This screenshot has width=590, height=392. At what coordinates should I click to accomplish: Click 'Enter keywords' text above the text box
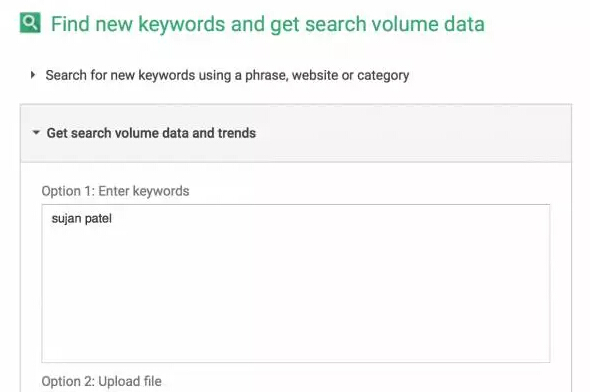[144, 191]
